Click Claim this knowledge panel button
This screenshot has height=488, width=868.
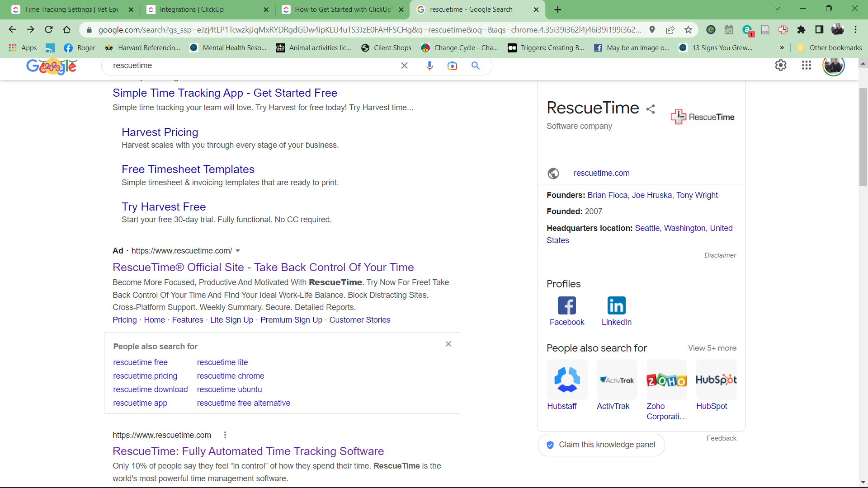point(601,445)
